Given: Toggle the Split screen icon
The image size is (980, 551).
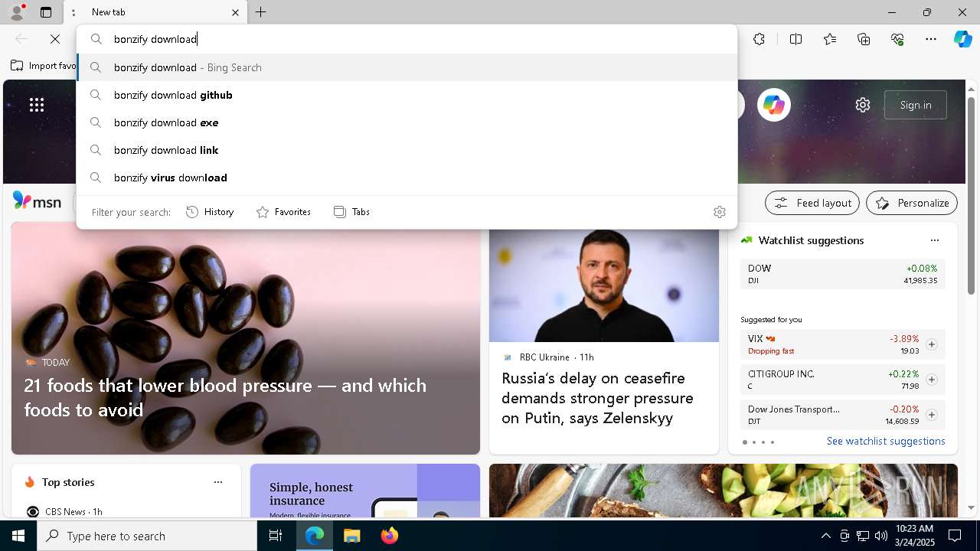Looking at the screenshot, I should coord(795,39).
